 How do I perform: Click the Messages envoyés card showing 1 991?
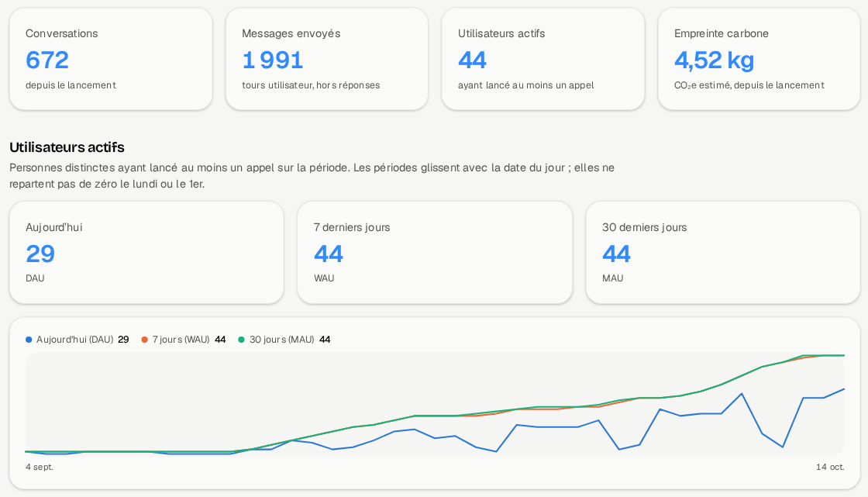(326, 59)
